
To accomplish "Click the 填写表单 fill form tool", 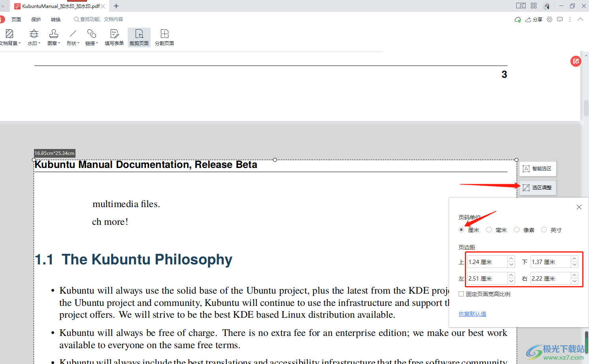I will [x=114, y=38].
